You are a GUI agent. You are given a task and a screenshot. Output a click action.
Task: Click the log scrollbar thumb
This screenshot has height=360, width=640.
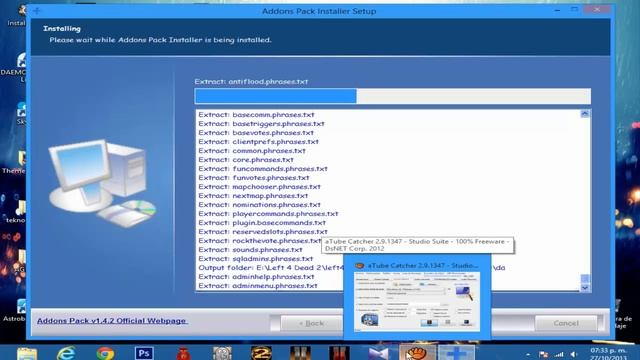click(x=585, y=278)
